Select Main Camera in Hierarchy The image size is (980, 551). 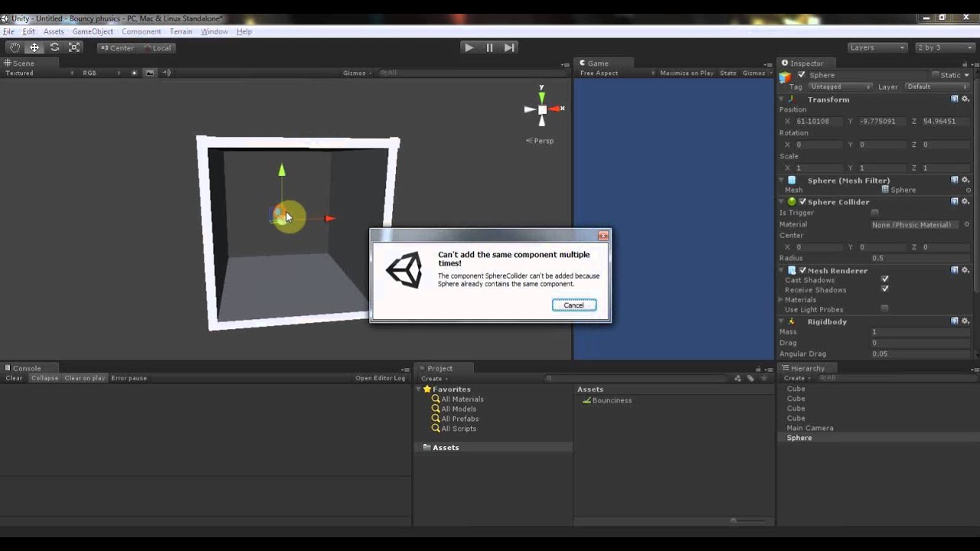[x=810, y=428]
